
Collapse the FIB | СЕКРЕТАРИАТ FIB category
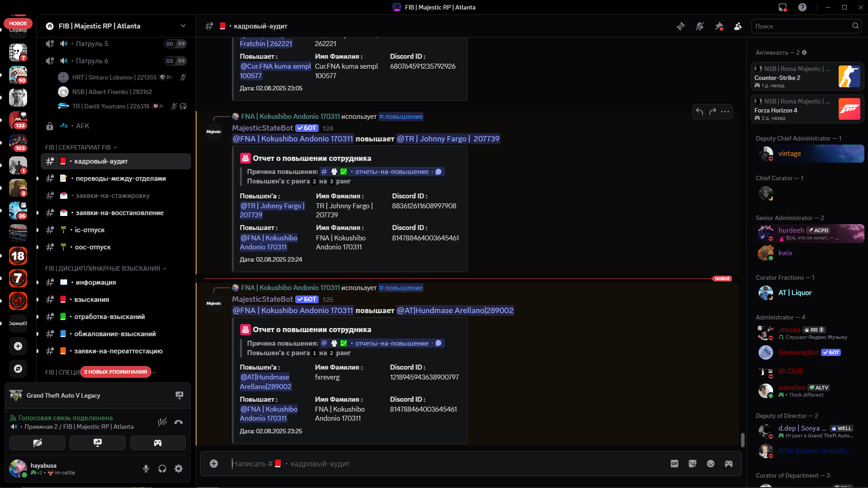tap(81, 147)
